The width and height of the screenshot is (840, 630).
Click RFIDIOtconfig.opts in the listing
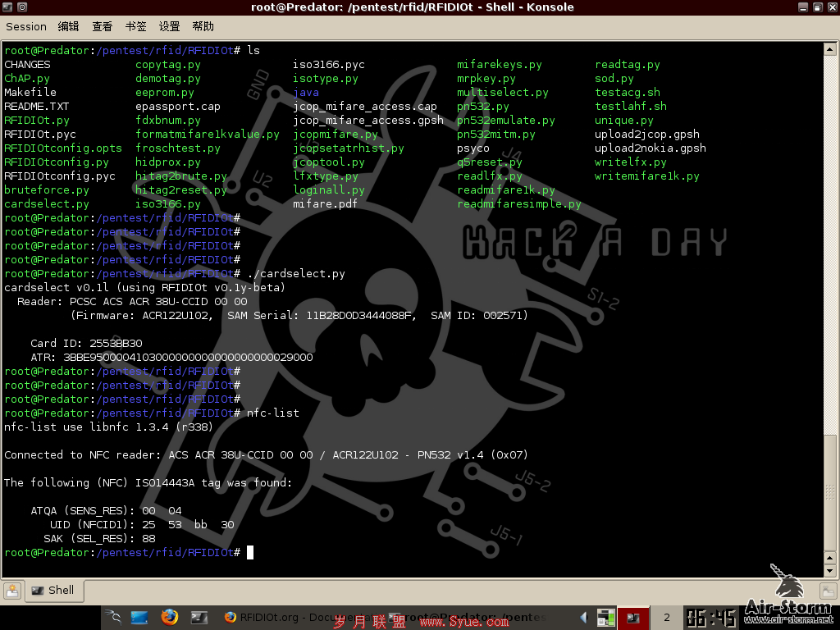pyautogui.click(x=63, y=148)
